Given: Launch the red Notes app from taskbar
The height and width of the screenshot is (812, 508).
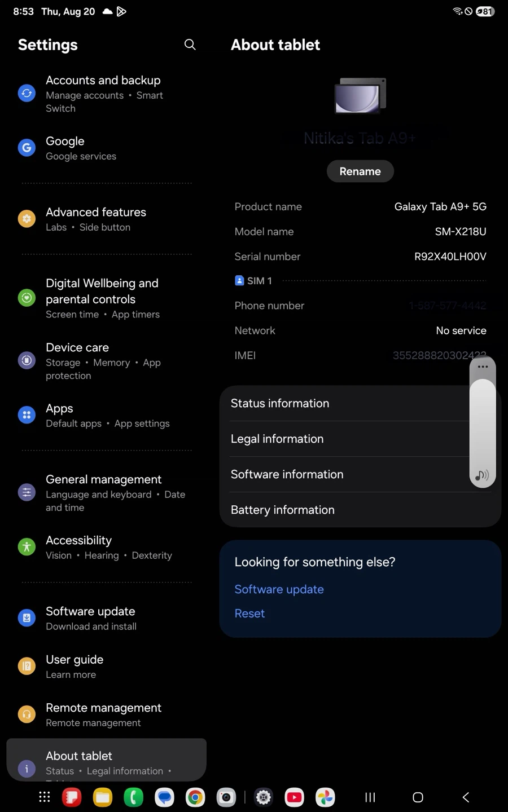Looking at the screenshot, I should pos(72,797).
